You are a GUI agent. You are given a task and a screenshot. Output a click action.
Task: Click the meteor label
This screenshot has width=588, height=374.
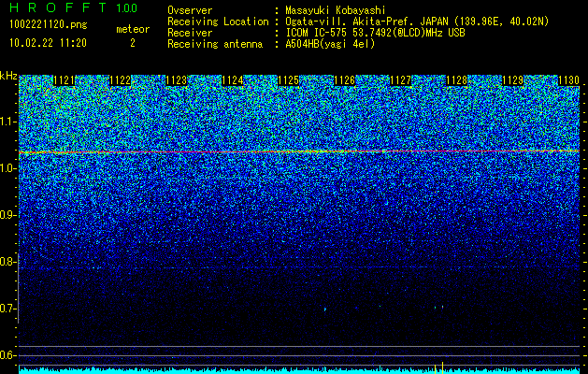tap(133, 29)
